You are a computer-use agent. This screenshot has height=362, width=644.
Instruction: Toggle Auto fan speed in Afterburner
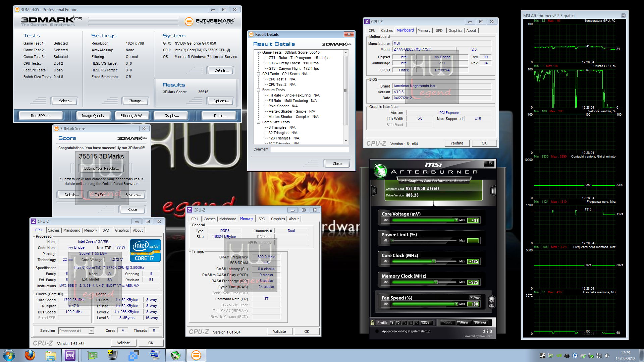point(475,297)
